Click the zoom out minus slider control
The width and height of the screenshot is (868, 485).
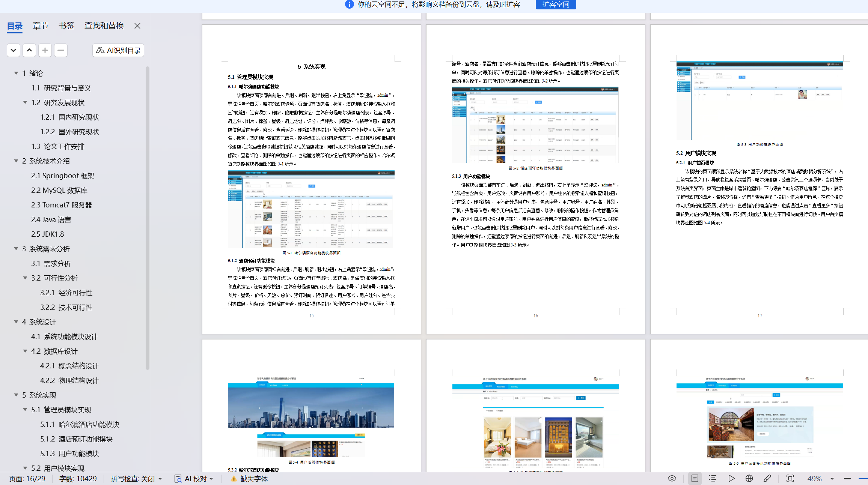click(847, 479)
